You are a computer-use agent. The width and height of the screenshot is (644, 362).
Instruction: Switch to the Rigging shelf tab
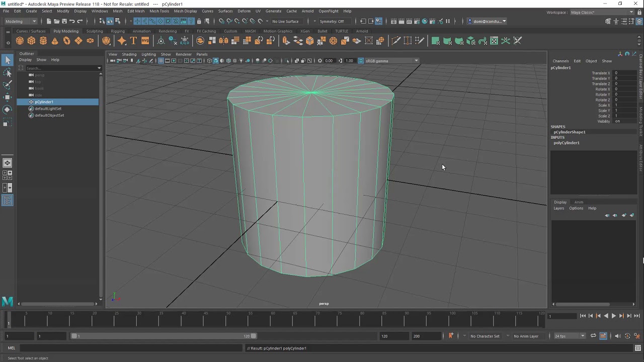[118, 31]
